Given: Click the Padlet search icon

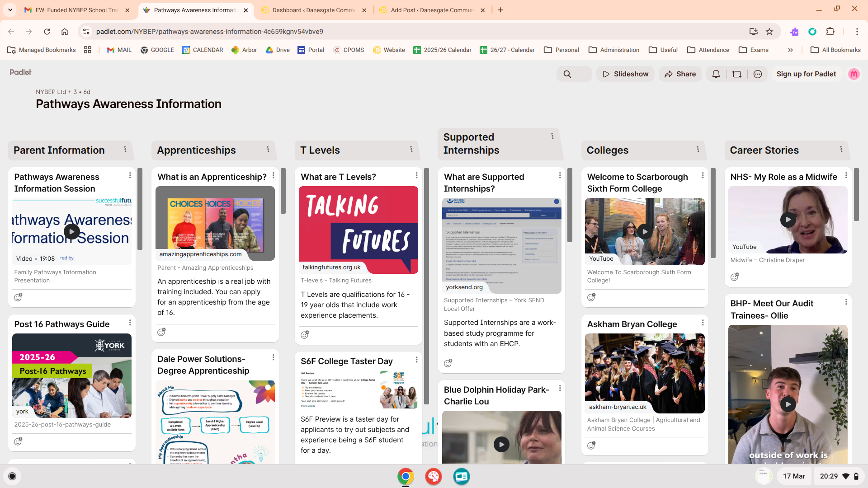Looking at the screenshot, I should click(x=567, y=74).
